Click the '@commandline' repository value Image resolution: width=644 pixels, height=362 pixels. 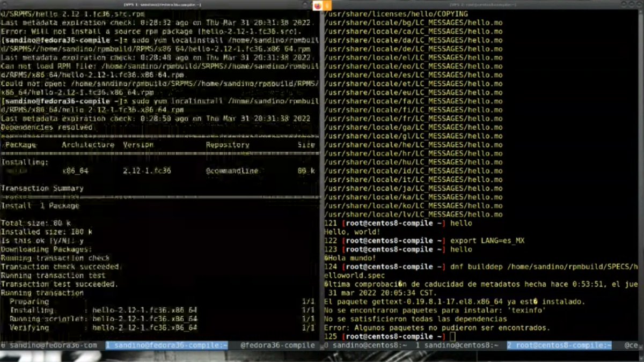[232, 171]
